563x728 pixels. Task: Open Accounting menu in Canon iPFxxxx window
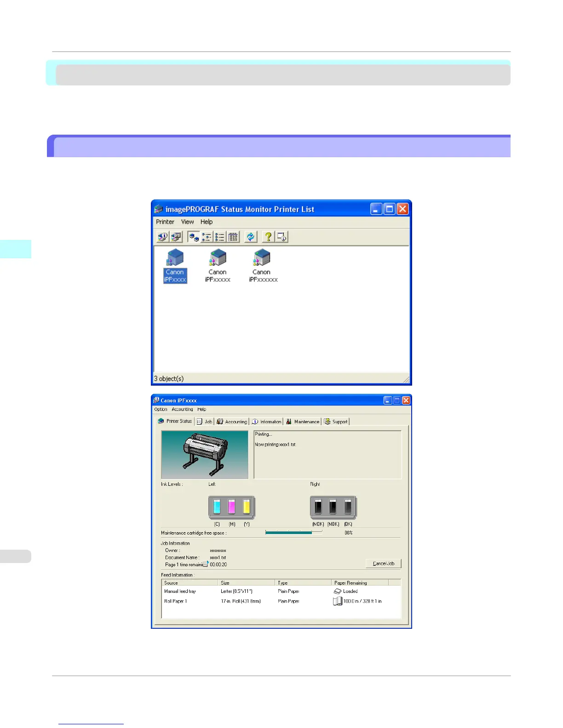pos(182,409)
